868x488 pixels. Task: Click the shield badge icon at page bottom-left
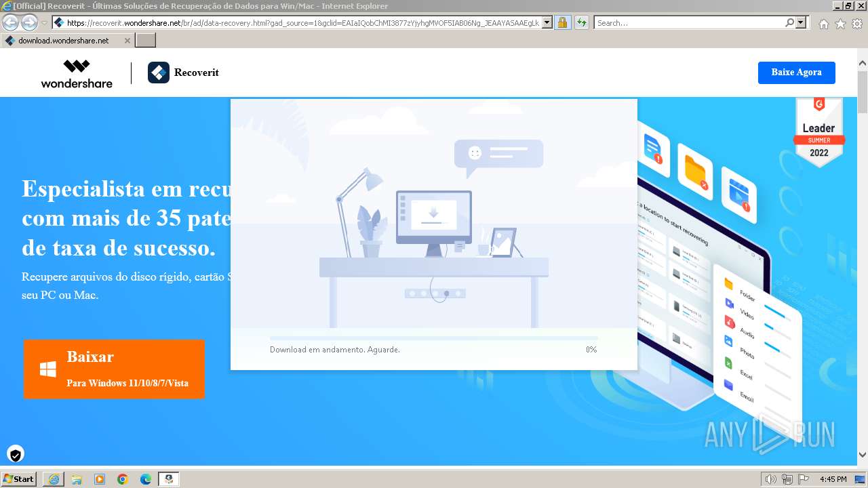click(16, 454)
